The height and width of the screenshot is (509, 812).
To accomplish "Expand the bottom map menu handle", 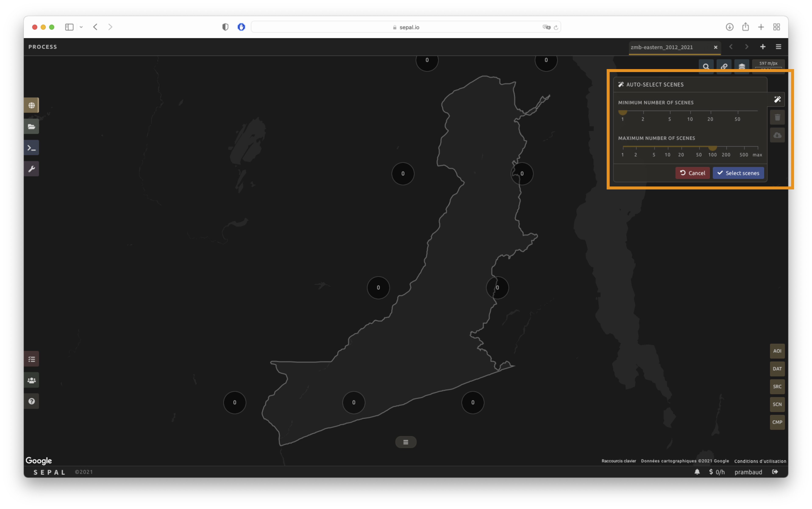I will (x=406, y=442).
